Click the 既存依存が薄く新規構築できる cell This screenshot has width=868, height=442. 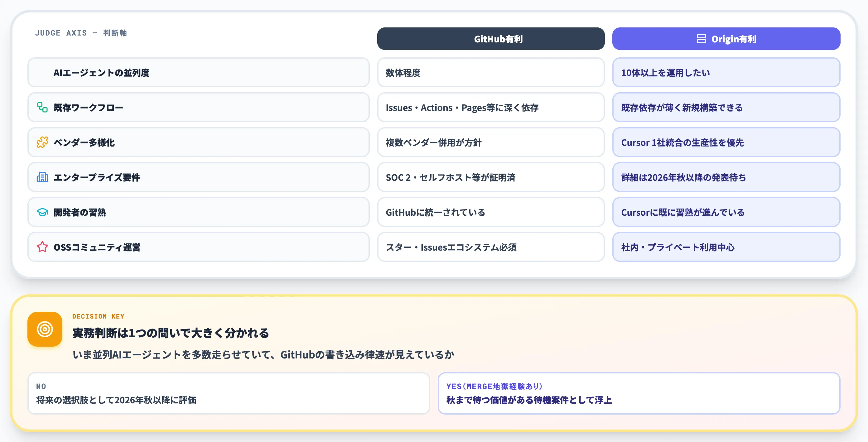point(726,108)
